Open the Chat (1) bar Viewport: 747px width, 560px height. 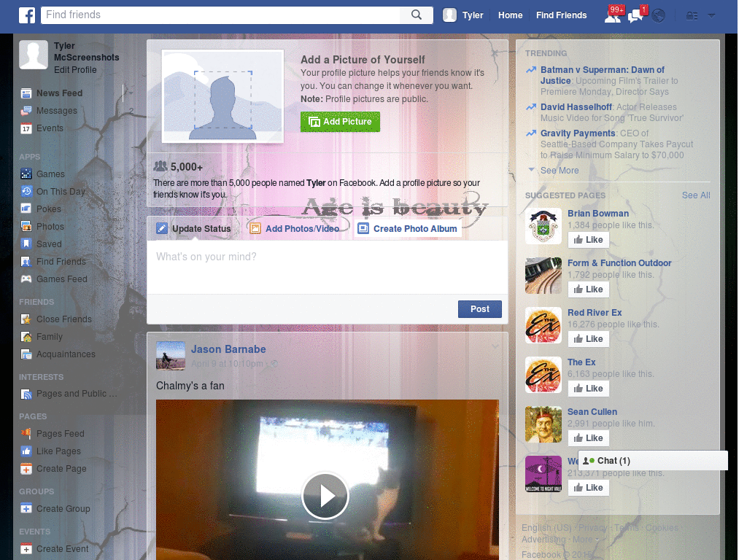[x=653, y=461]
